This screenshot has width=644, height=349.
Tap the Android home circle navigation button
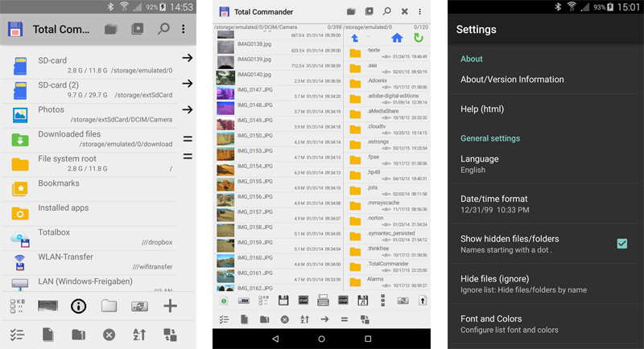pyautogui.click(x=321, y=339)
